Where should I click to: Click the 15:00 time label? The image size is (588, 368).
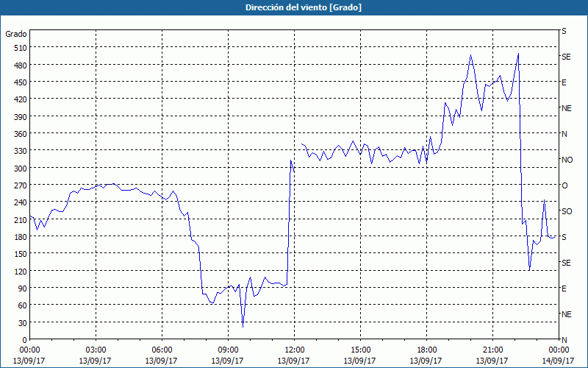click(x=360, y=350)
